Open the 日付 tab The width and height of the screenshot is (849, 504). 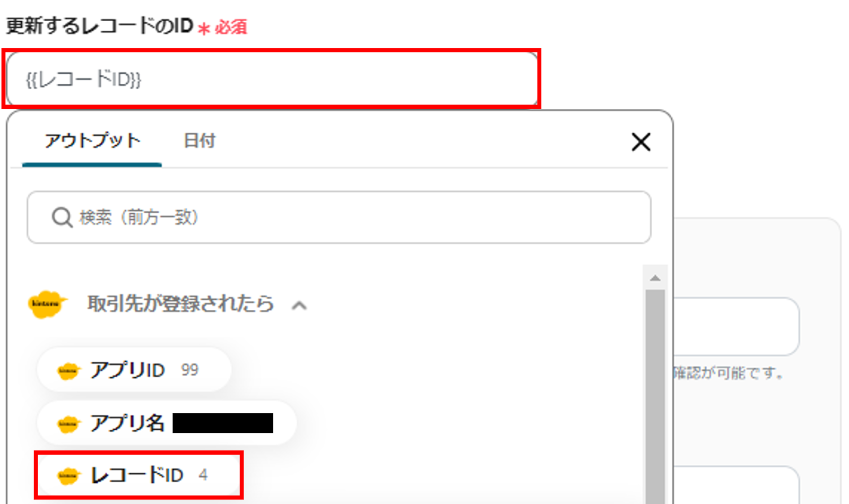pos(200,141)
